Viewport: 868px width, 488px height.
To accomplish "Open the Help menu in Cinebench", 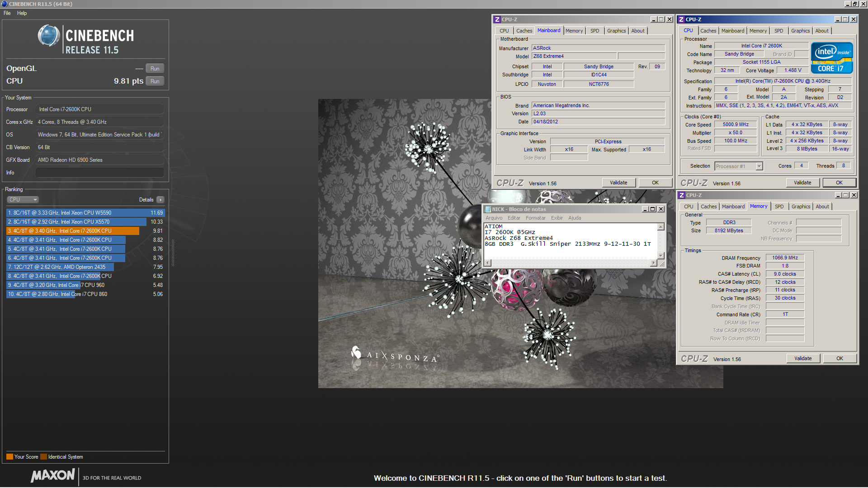I will pos(22,13).
